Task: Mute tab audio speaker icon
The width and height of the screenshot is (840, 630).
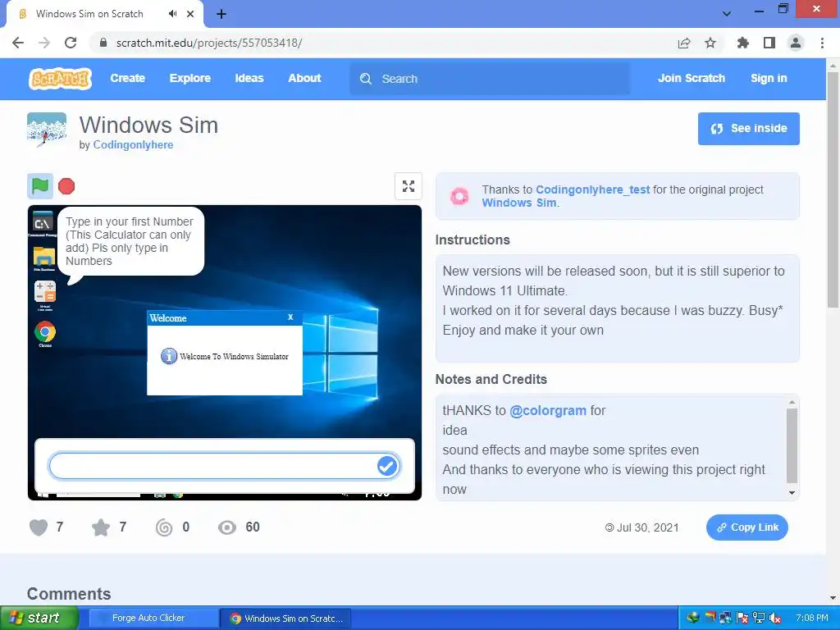Action: (x=172, y=14)
